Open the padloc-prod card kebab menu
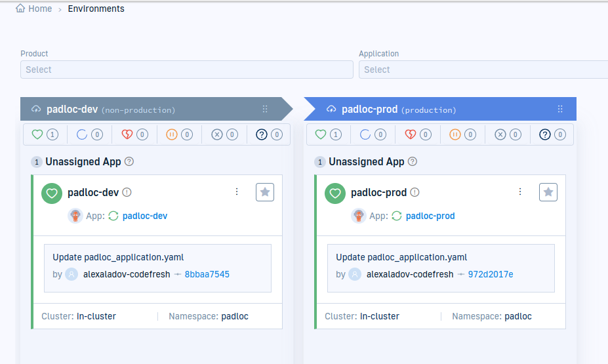 pos(520,192)
